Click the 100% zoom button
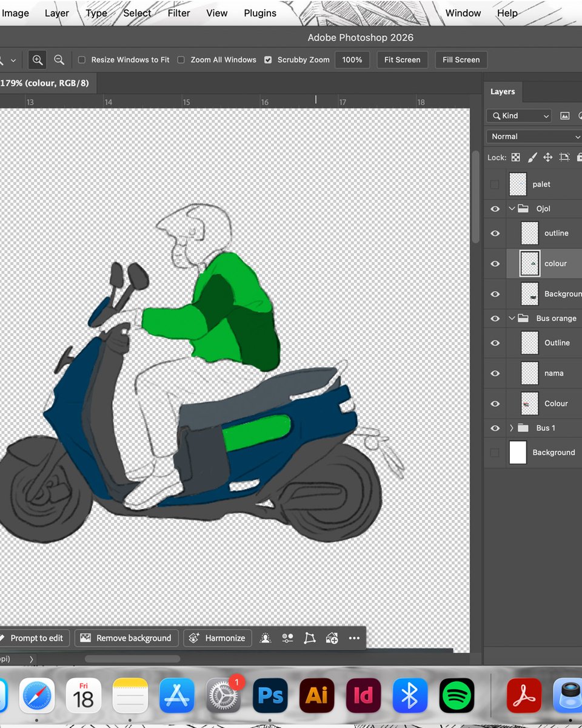The width and height of the screenshot is (582, 728). click(352, 59)
